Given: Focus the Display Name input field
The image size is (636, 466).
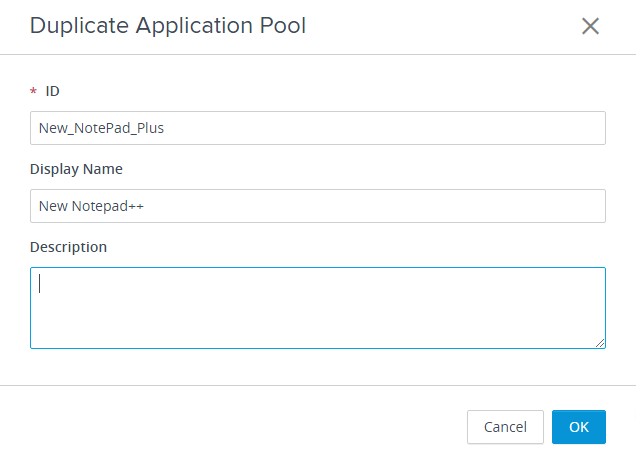Looking at the screenshot, I should point(318,206).
